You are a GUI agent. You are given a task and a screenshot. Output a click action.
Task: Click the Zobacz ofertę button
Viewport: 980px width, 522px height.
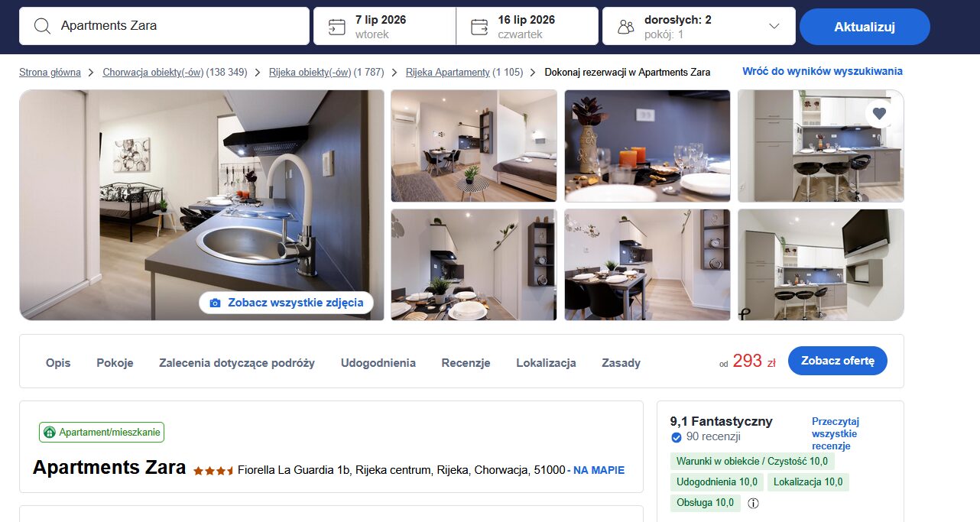tap(838, 361)
